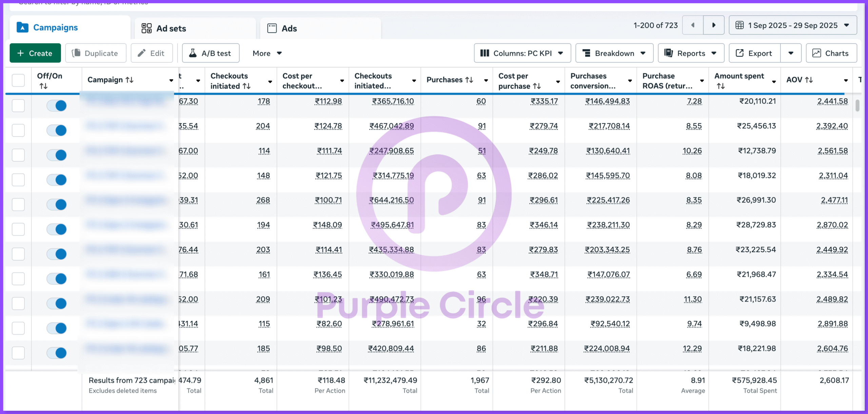This screenshot has width=868, height=414.
Task: Click the Duplicate copy icon
Action: click(77, 53)
